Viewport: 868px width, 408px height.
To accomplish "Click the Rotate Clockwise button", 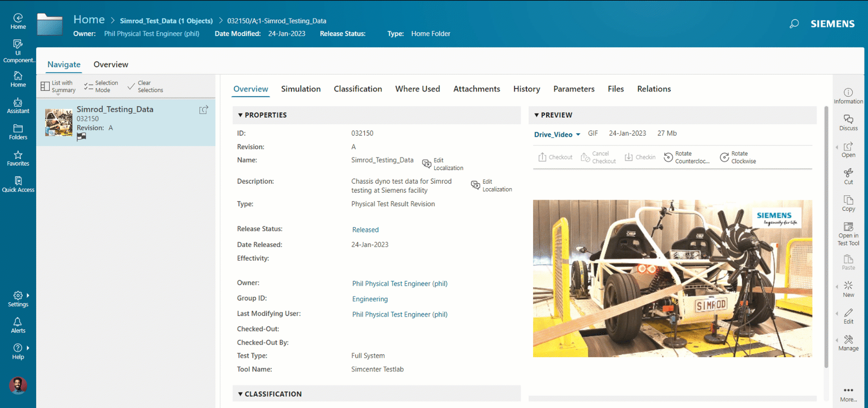I will point(738,157).
